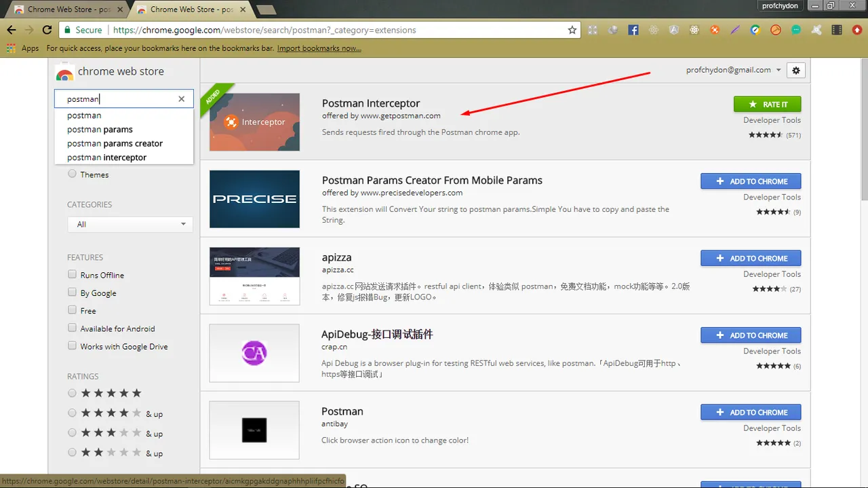Open the Apps shortcut in bookmarks bar

22,48
